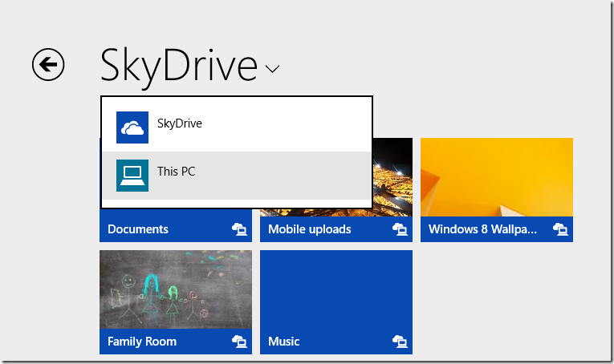Open the Windows 8 Wallpaper folder thumbnail

pos(497,177)
